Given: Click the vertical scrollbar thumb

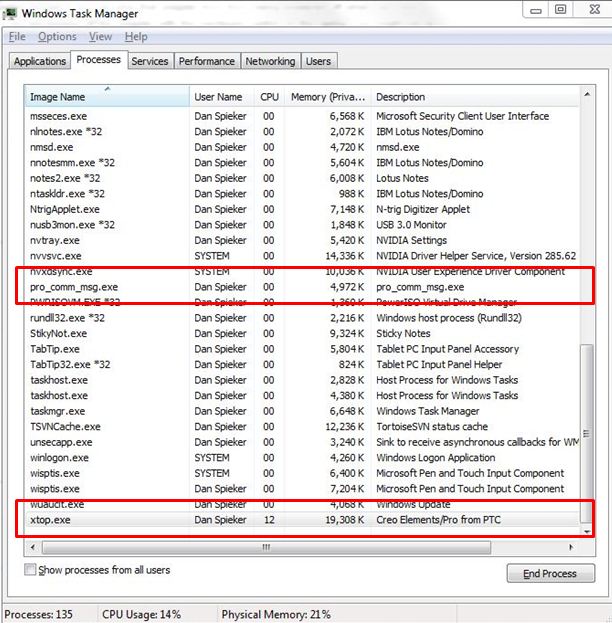Looking at the screenshot, I should point(587,433).
